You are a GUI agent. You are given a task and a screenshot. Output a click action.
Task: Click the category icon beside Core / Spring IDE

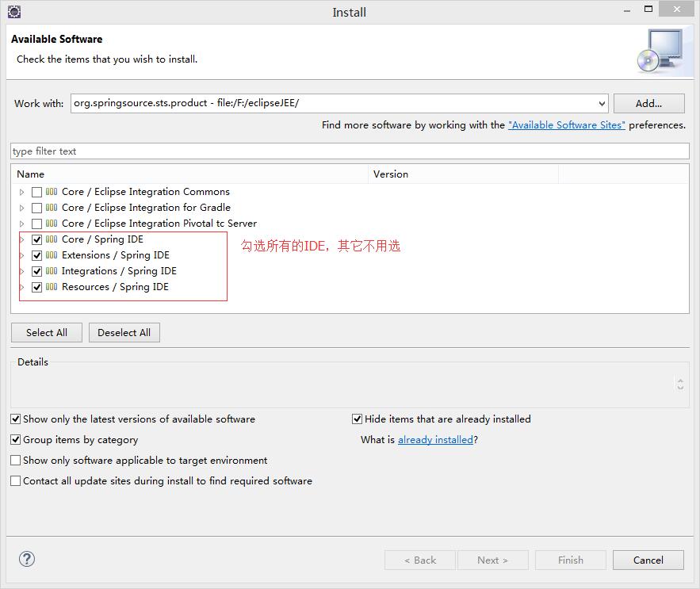(x=52, y=239)
